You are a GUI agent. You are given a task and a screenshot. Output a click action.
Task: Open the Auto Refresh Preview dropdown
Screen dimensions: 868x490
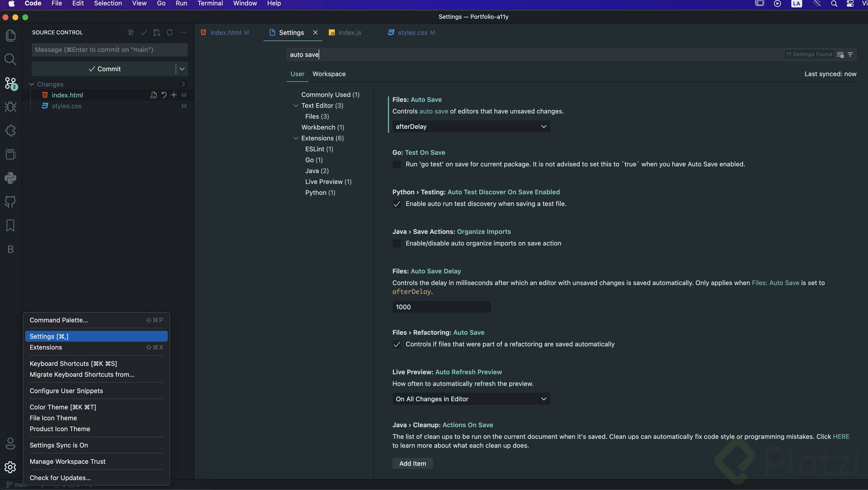(471, 399)
